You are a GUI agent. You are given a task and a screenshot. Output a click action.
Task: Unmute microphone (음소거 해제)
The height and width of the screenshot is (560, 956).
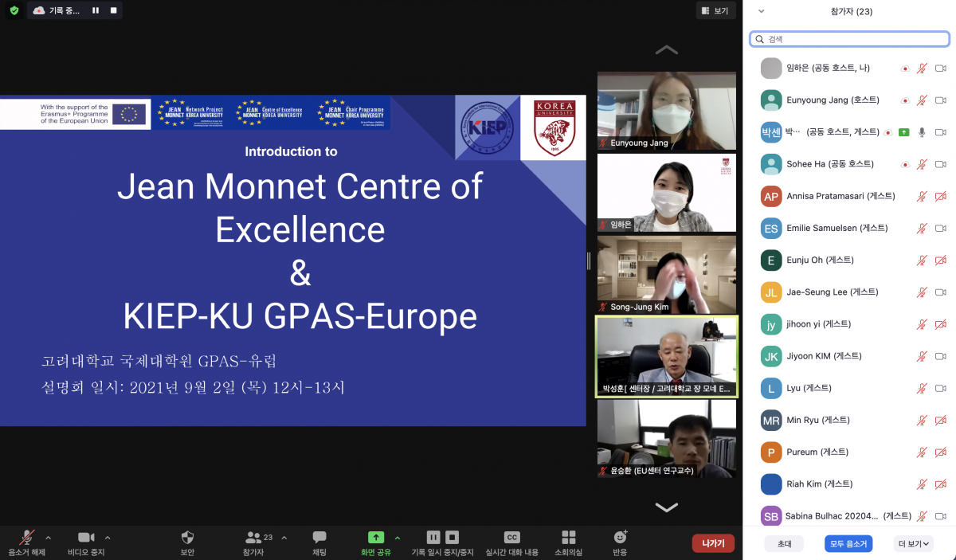[27, 538]
